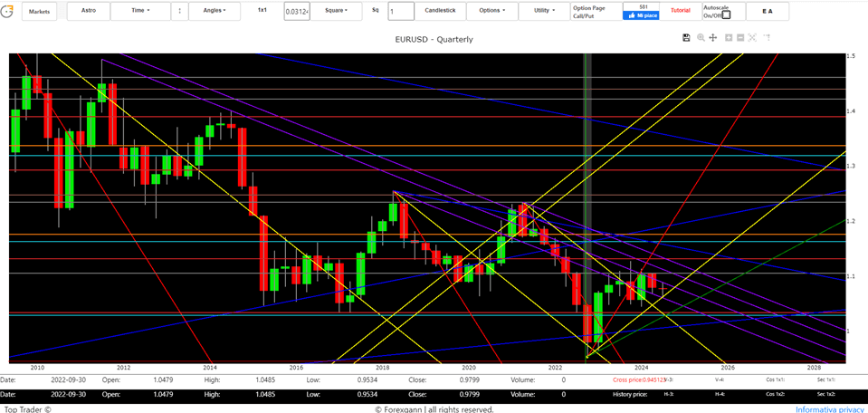Select the zoom magnifier tool

701,38
